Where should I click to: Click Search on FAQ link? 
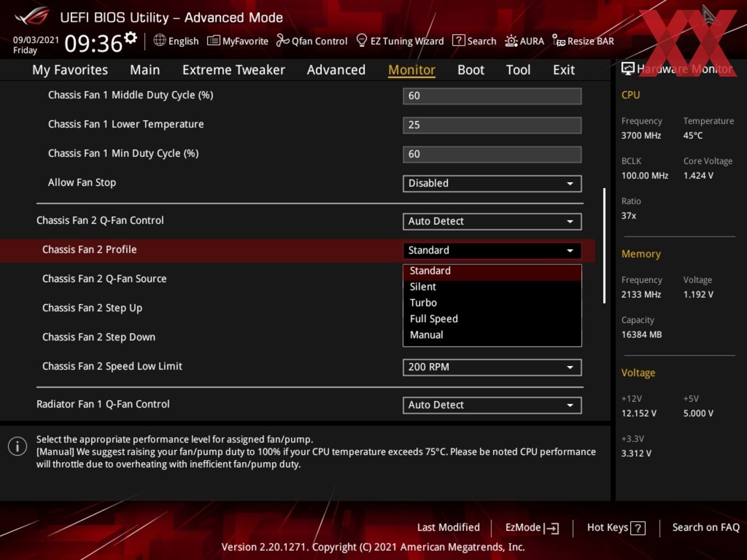click(x=706, y=527)
